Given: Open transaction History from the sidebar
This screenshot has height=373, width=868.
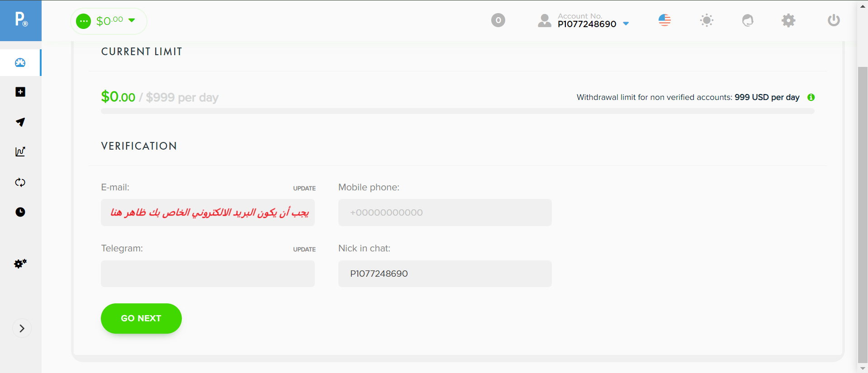Looking at the screenshot, I should point(20,212).
